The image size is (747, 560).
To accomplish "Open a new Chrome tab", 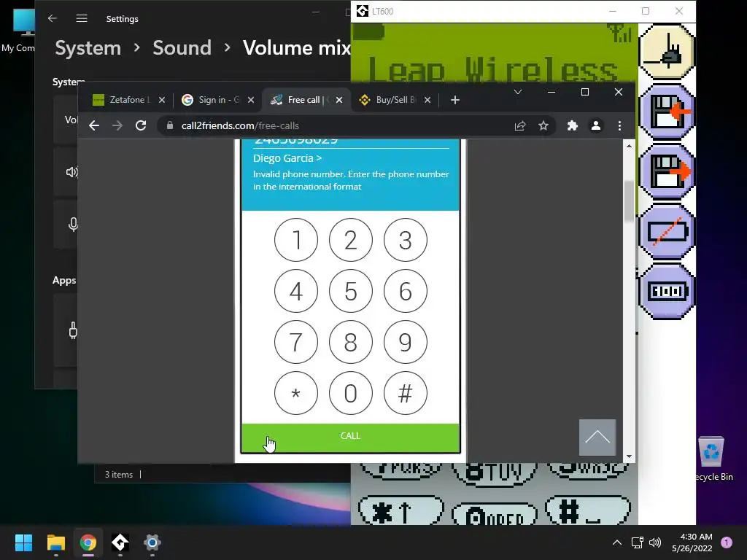I will (455, 100).
